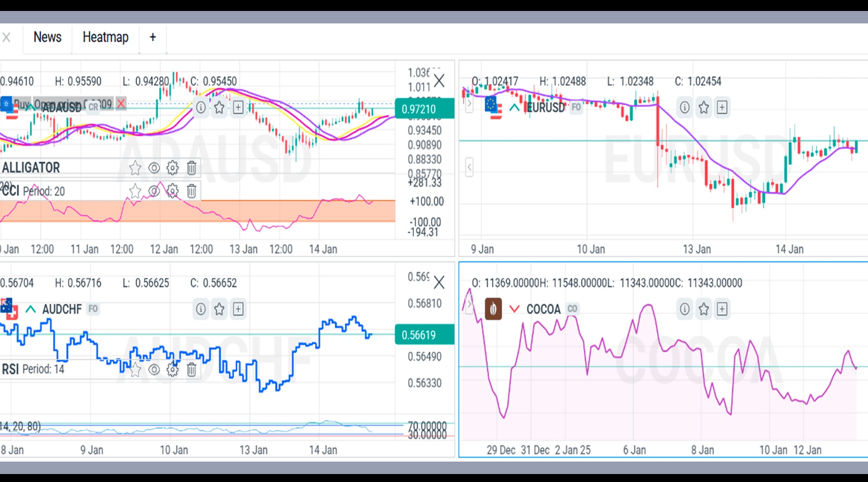Open a new tab with the plus button
868x482 pixels.
152,37
